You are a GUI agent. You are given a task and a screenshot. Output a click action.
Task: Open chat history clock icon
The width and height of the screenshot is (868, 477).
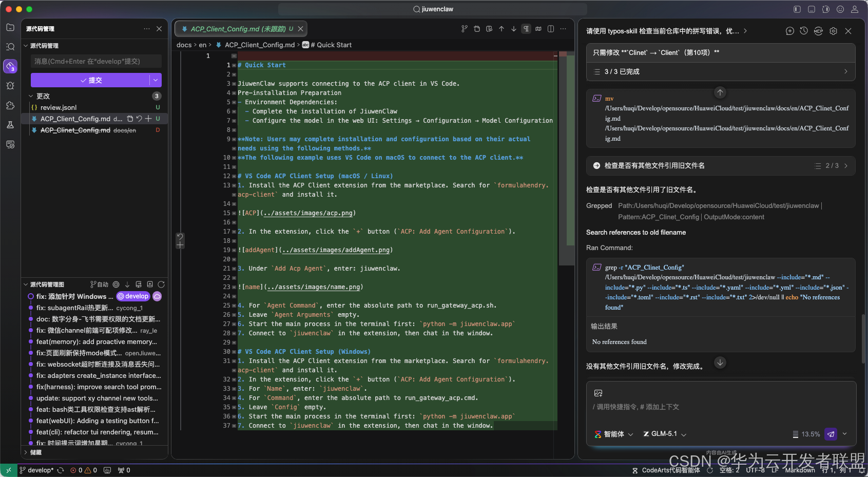click(804, 31)
